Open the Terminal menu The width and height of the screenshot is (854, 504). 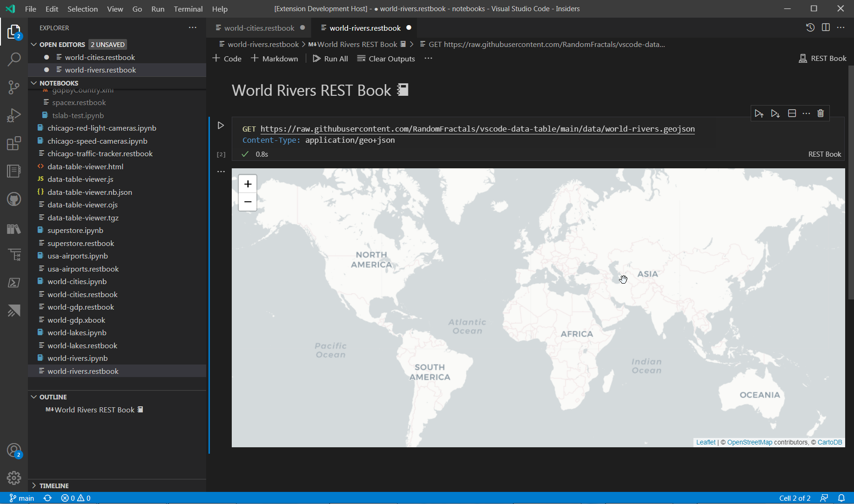tap(188, 8)
